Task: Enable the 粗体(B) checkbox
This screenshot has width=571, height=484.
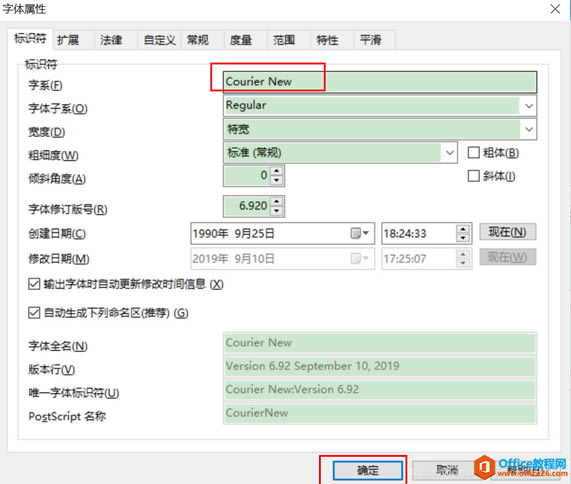Action: pyautogui.click(x=473, y=152)
